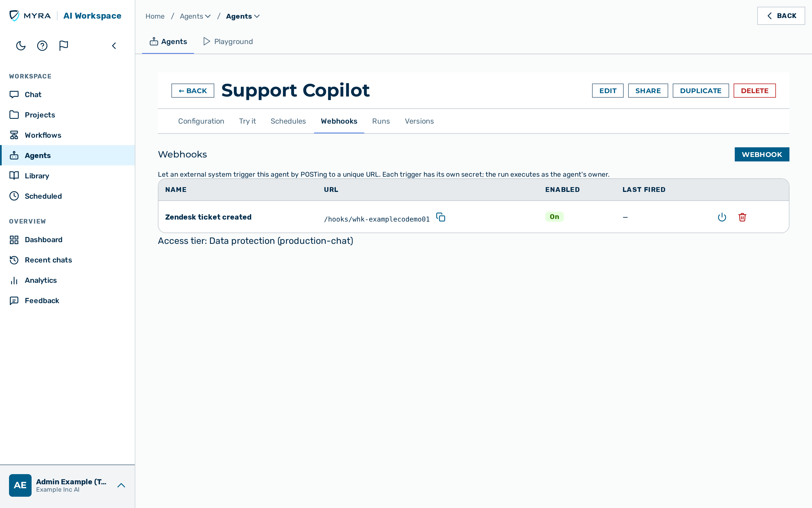Screen dimensions: 812x508
Task: Go to Projects in the sidebar
Action: coord(67,115)
